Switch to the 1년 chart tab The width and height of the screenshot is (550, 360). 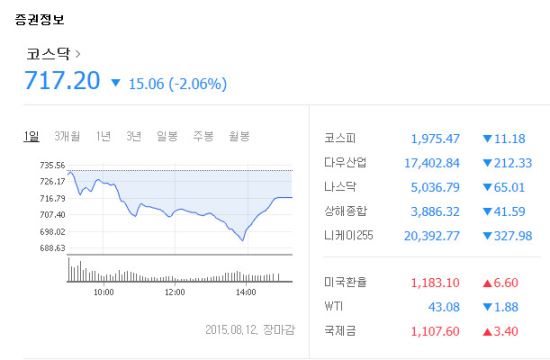pos(103,136)
